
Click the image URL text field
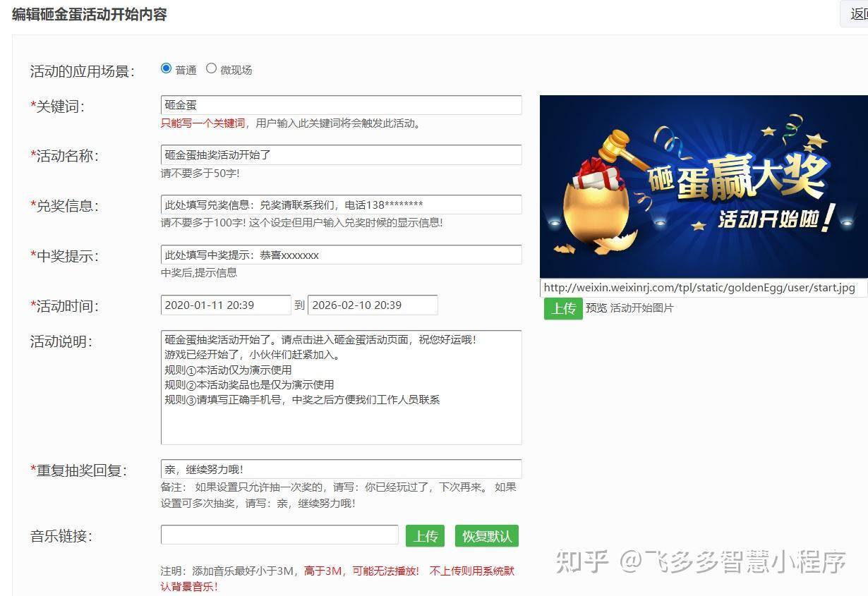point(703,288)
